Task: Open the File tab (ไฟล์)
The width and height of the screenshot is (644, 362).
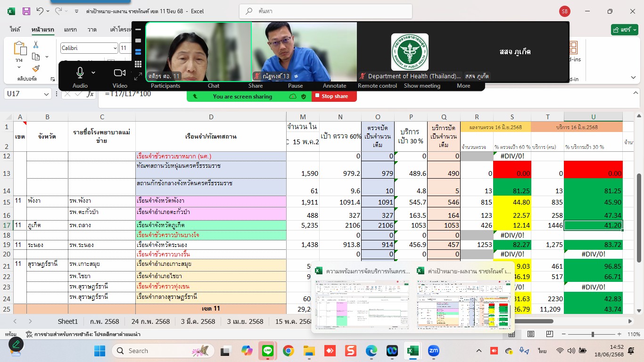Action: [15, 30]
